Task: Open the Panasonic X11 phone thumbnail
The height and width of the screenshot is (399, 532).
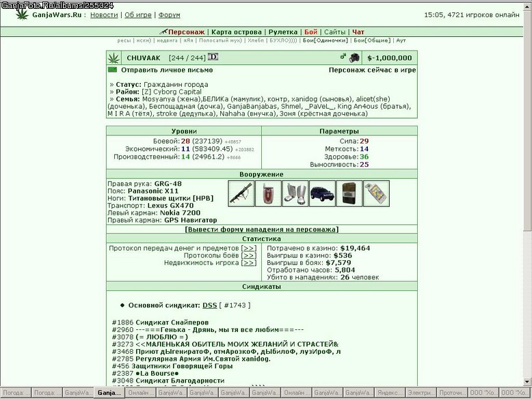Action: click(x=268, y=193)
